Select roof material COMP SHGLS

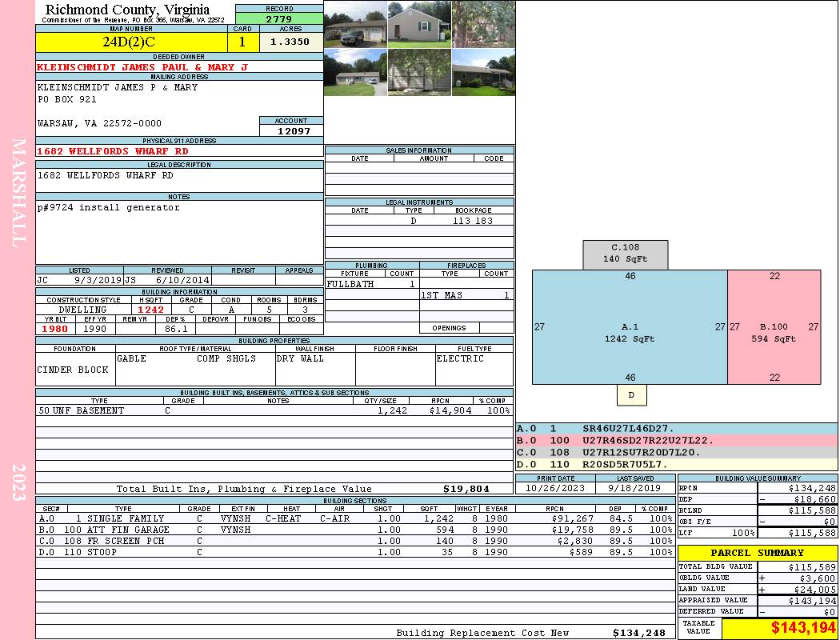[x=226, y=358]
